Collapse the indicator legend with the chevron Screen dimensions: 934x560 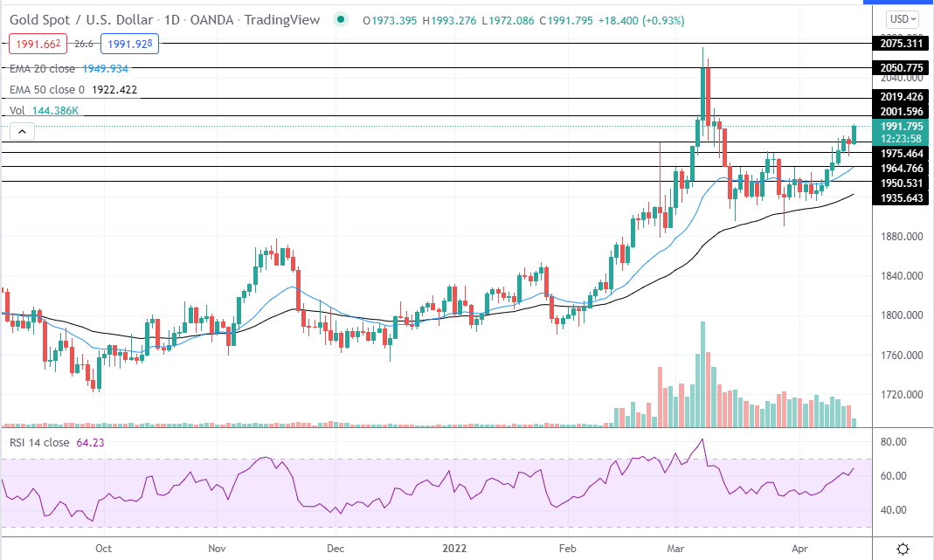tap(22, 132)
